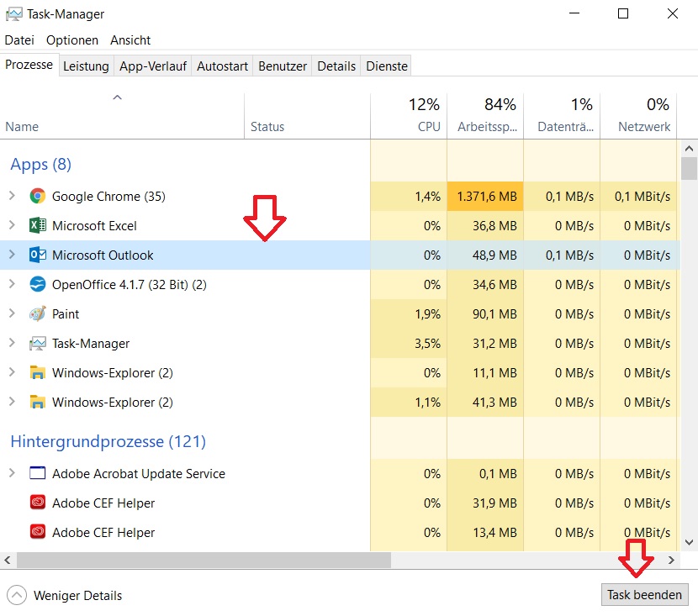The image size is (698, 616).
Task: Select the Paint process name
Action: 66,313
